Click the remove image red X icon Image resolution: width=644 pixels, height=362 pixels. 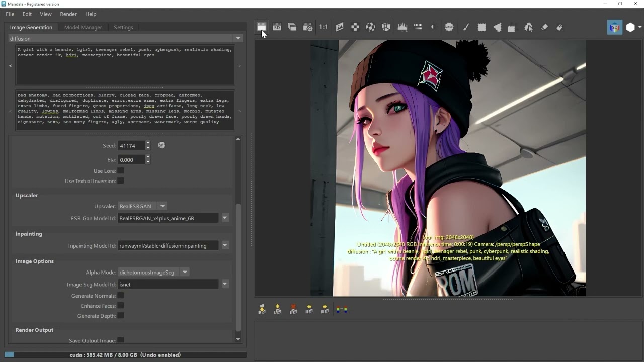click(293, 310)
